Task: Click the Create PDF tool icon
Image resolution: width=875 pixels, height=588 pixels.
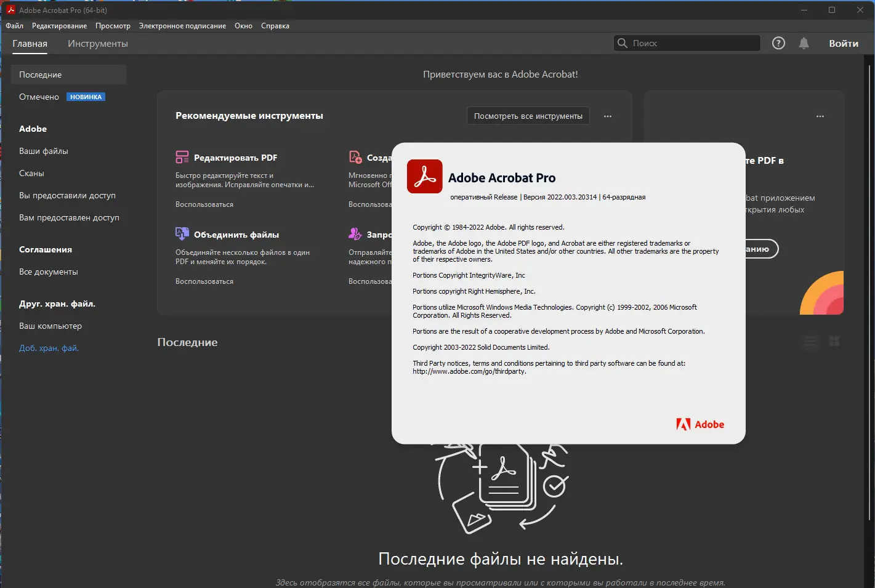Action: click(355, 157)
